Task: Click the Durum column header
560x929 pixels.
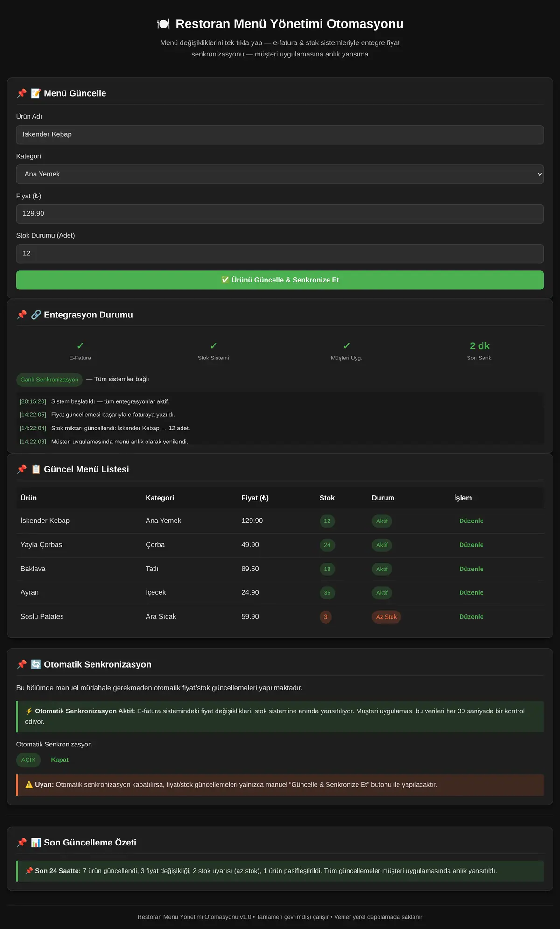Action: [383, 498]
